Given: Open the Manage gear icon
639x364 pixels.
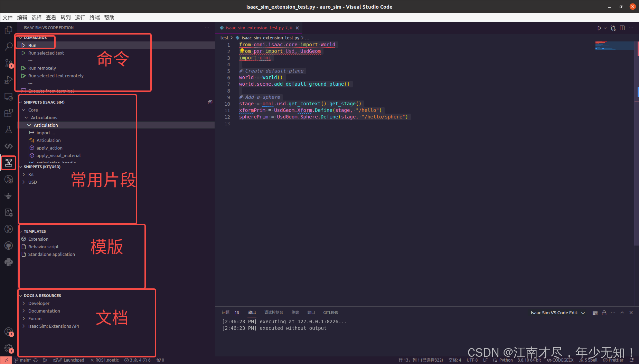Looking at the screenshot, I should (9, 348).
